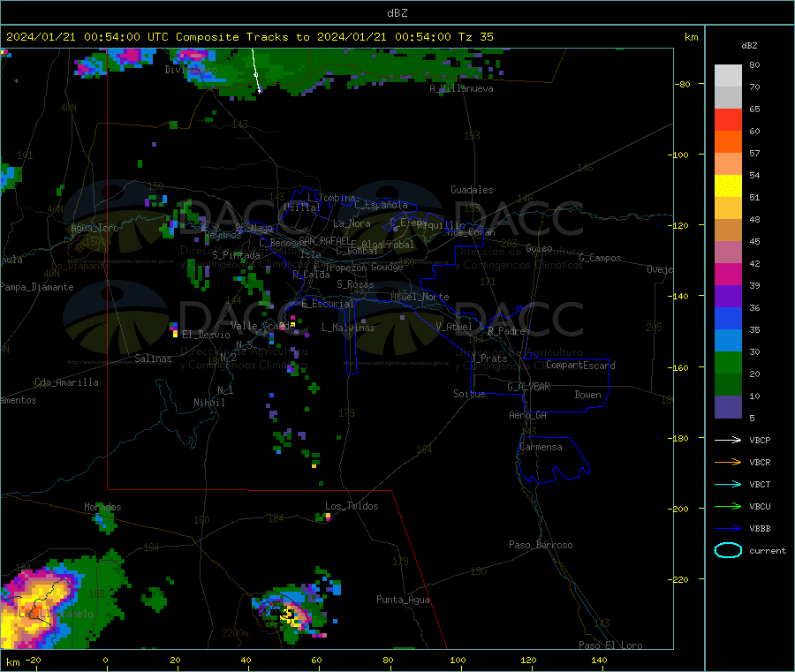
Task: Click the 'A_Villanueva' map label
Action: tap(461, 88)
